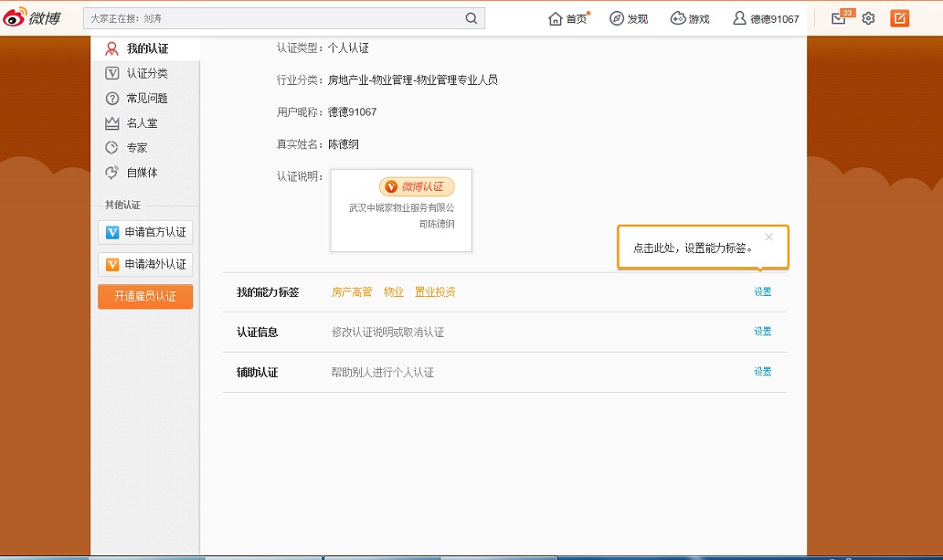Click 申请海外认证 button
943x560 pixels.
click(x=145, y=264)
